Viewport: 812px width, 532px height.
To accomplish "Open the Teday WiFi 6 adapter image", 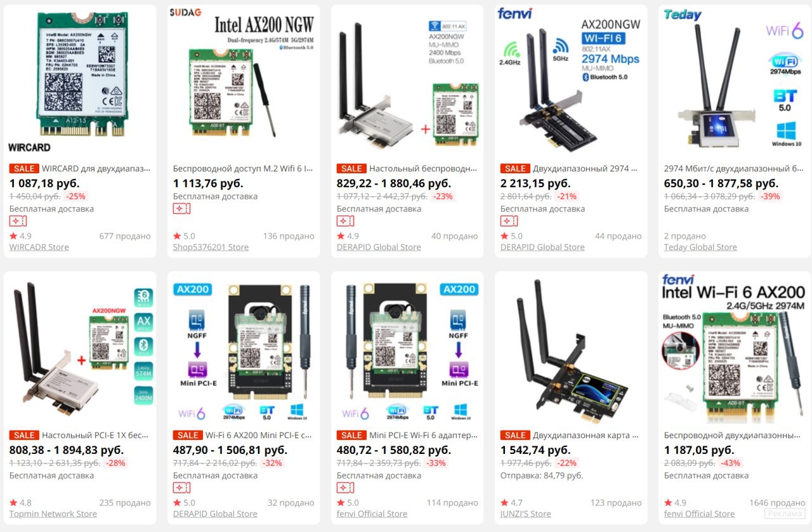I will tap(735, 81).
